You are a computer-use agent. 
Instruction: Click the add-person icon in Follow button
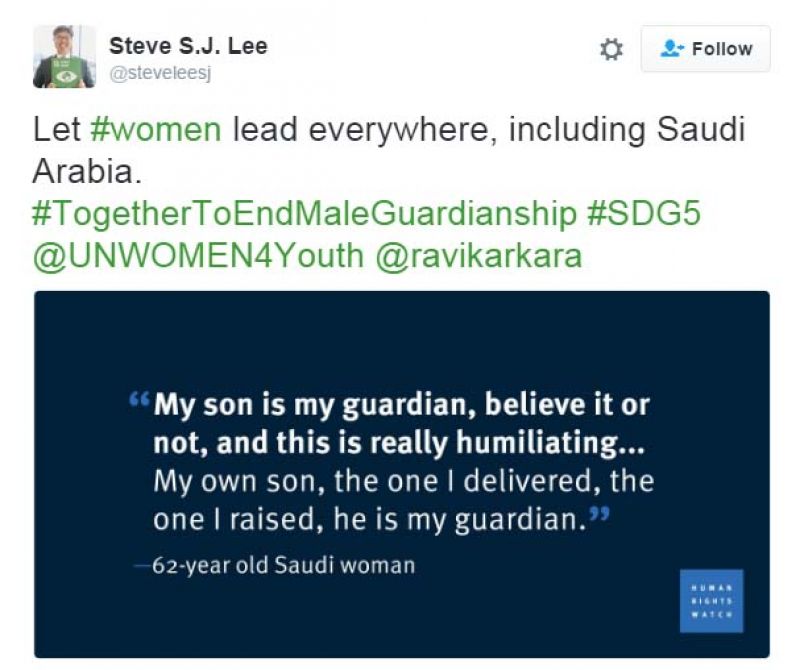pos(672,49)
